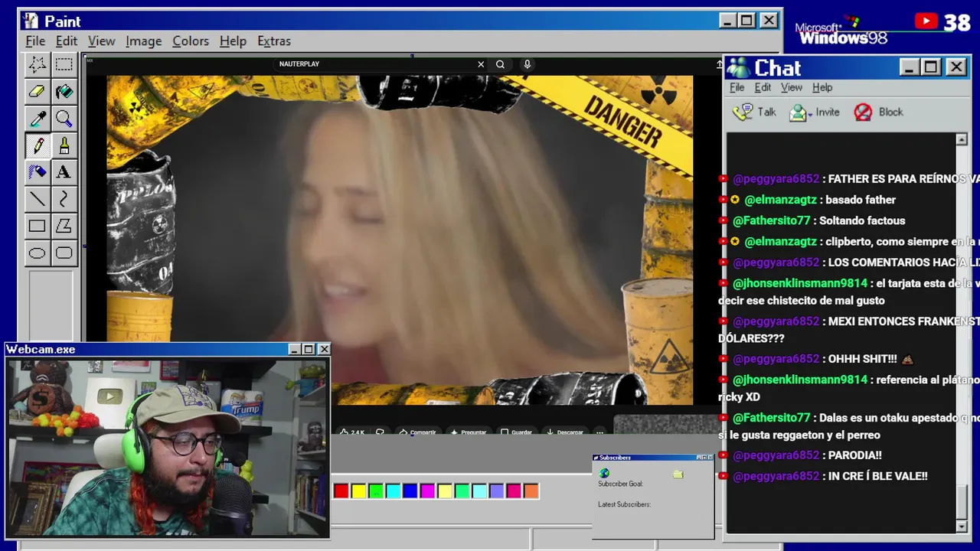
Task: Select the Text tool (letter A)
Action: pyautogui.click(x=64, y=172)
